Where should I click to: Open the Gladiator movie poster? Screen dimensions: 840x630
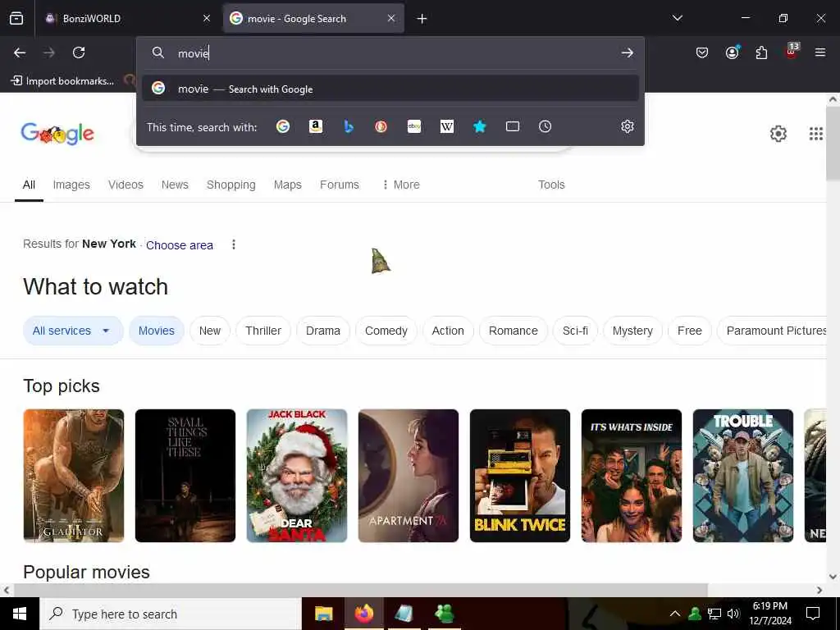[x=74, y=476]
